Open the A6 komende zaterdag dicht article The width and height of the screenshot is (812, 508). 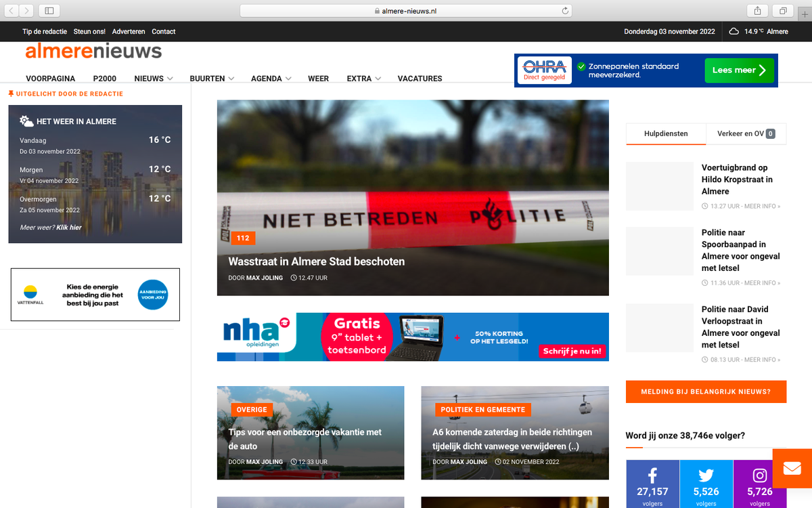512,439
